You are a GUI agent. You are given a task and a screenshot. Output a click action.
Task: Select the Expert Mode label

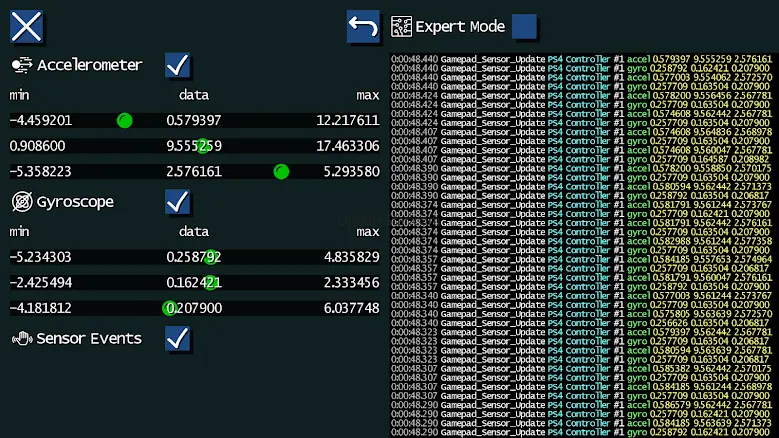tap(460, 26)
